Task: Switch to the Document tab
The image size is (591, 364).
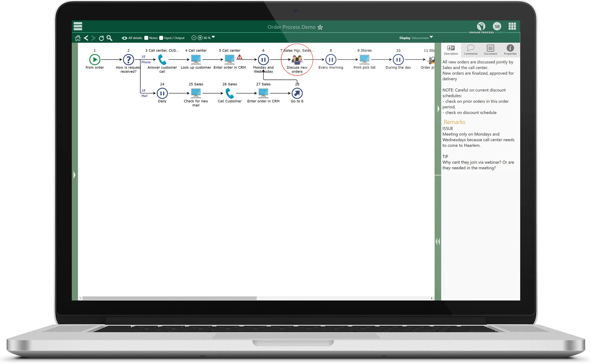Action: [490, 50]
